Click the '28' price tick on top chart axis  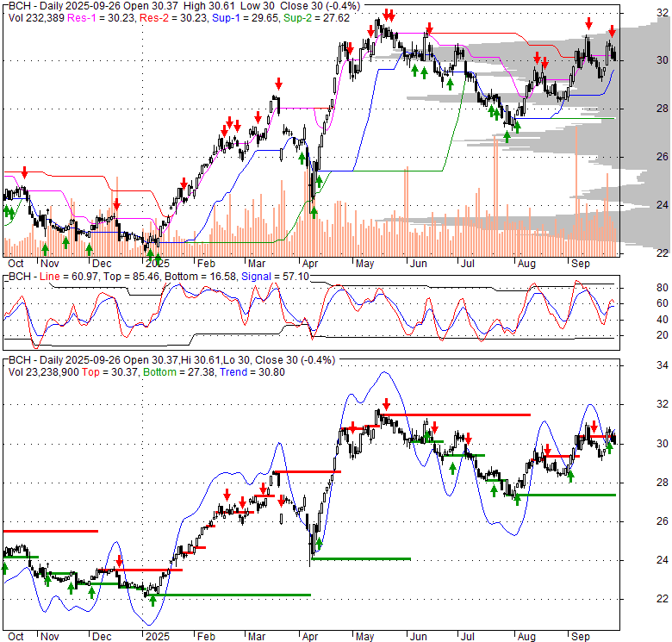(x=663, y=109)
